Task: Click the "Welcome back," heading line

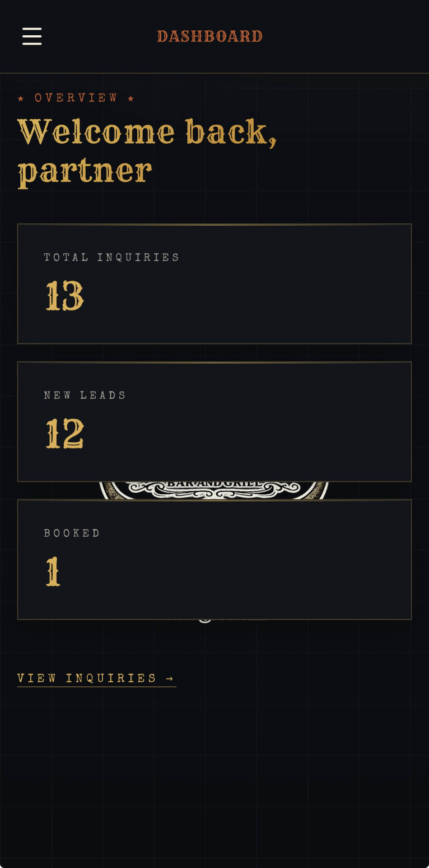Action: (x=147, y=132)
